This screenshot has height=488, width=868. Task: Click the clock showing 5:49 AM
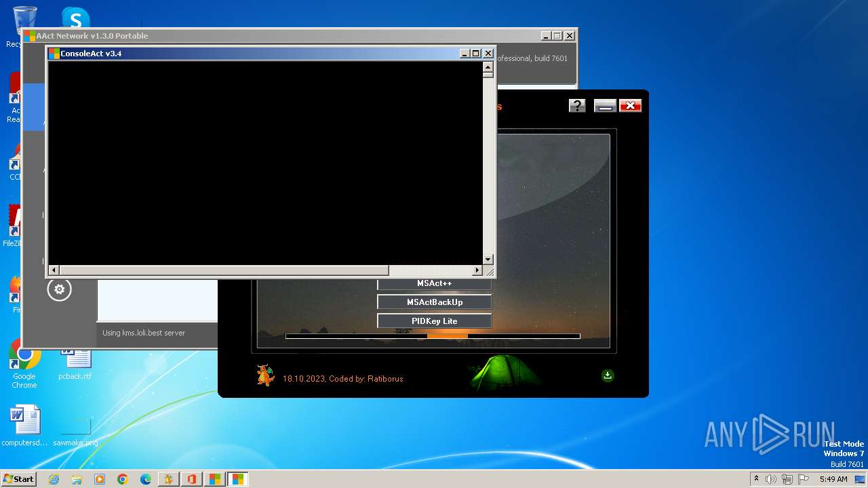click(x=833, y=479)
